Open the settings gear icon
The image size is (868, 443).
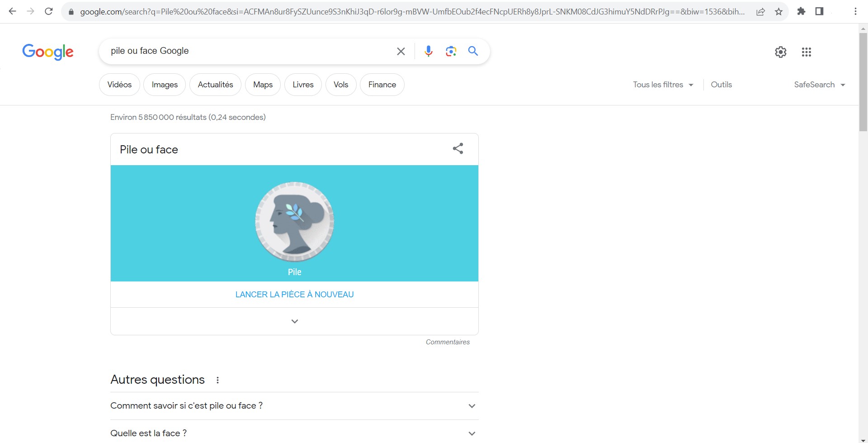(780, 52)
